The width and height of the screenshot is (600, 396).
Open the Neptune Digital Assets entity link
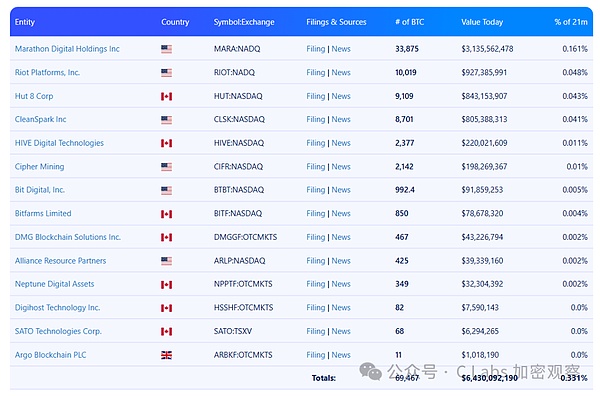click(x=54, y=284)
